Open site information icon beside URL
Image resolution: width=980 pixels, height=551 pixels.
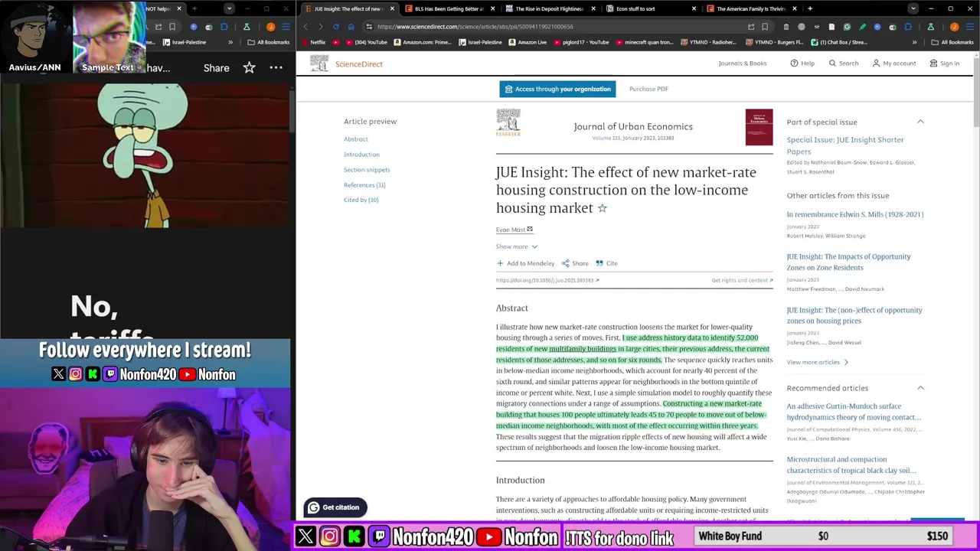368,26
